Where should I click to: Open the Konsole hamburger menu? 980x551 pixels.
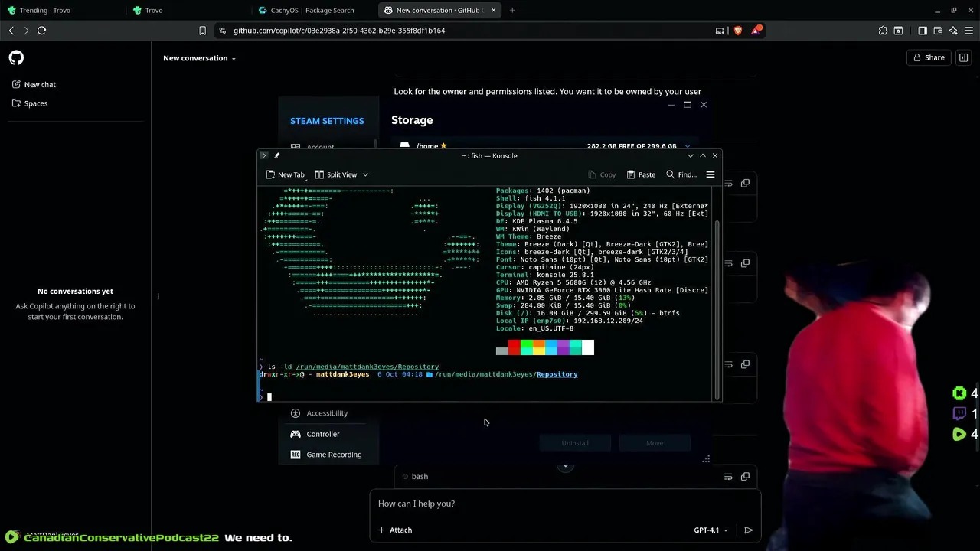[x=710, y=174]
